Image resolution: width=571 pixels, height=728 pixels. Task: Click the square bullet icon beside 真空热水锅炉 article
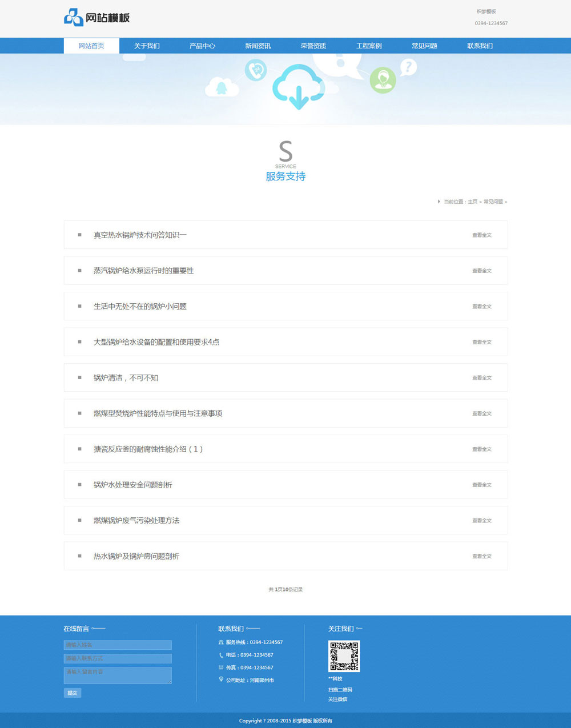[79, 235]
